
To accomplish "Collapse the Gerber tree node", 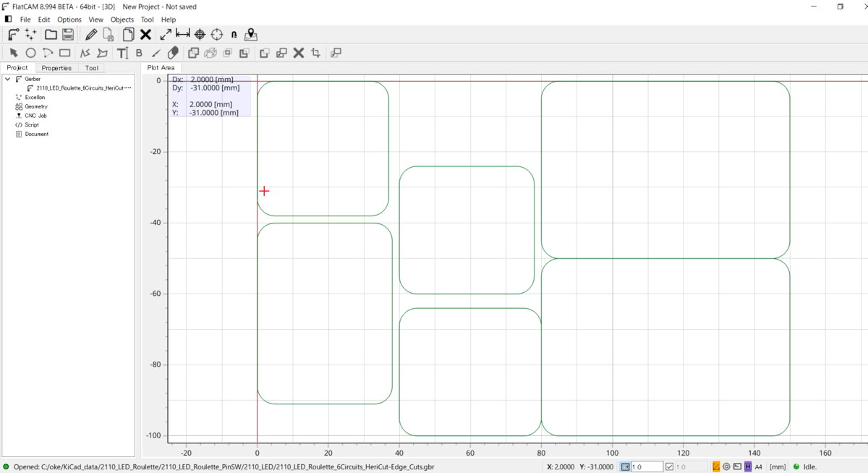I will coord(7,79).
